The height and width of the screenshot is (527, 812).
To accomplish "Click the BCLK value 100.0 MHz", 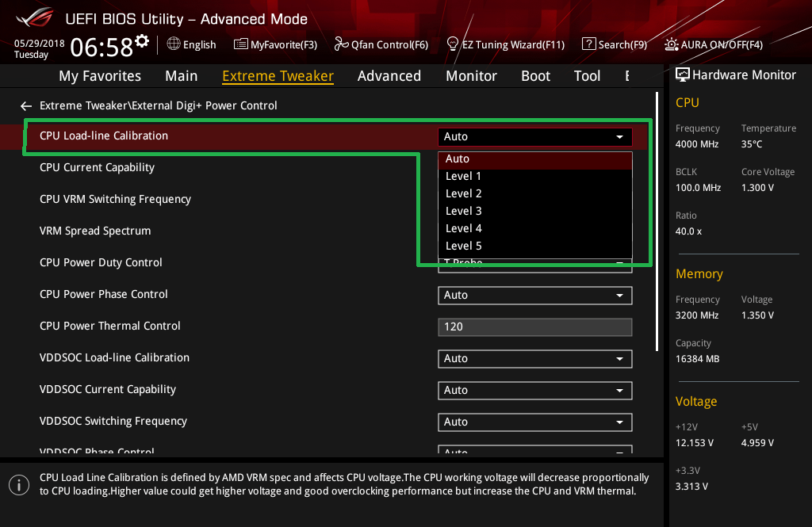I will pos(698,188).
